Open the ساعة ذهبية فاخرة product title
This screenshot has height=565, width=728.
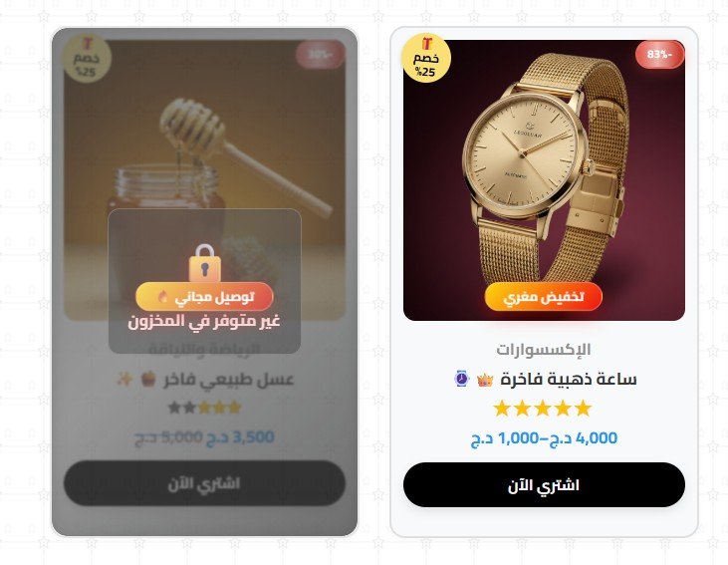pyautogui.click(x=569, y=380)
